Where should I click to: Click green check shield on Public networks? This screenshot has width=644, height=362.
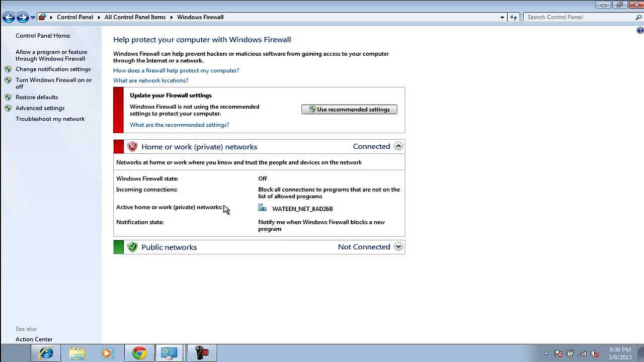pyautogui.click(x=132, y=247)
